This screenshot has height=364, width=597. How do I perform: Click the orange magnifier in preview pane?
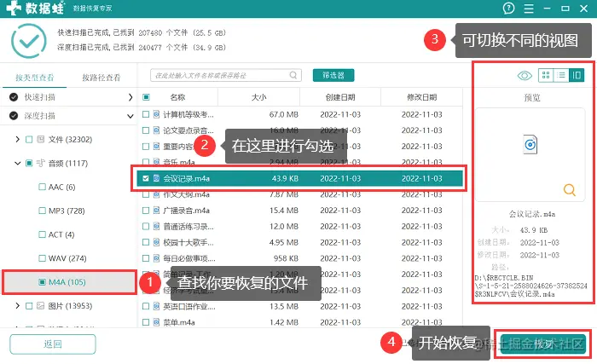(x=569, y=189)
